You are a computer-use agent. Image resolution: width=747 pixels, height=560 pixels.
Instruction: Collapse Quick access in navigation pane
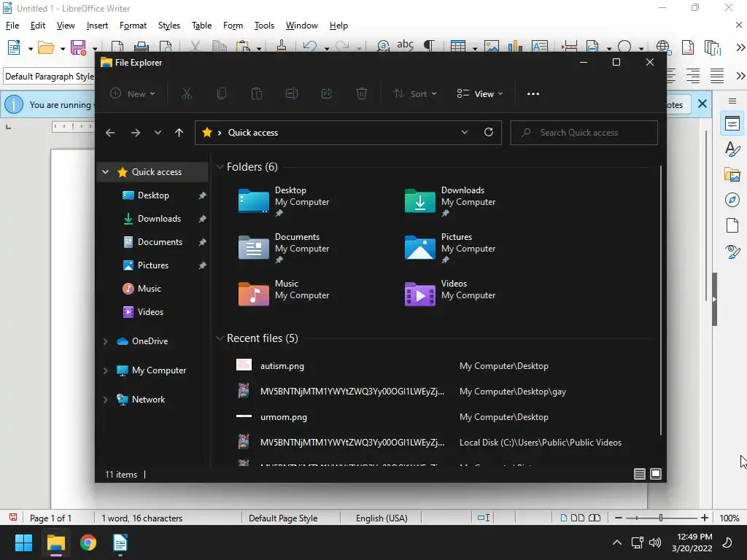105,172
